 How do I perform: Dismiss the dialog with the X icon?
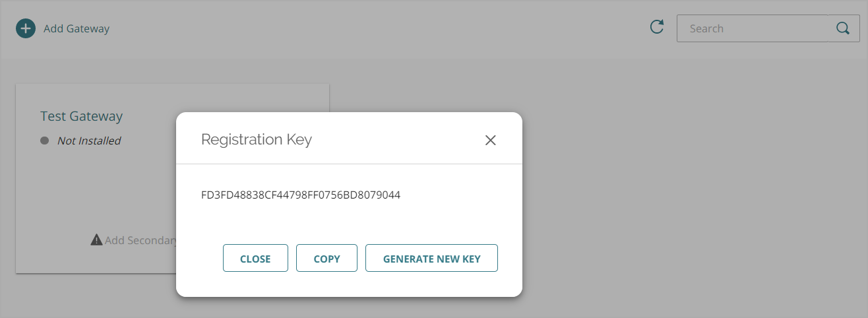click(490, 140)
